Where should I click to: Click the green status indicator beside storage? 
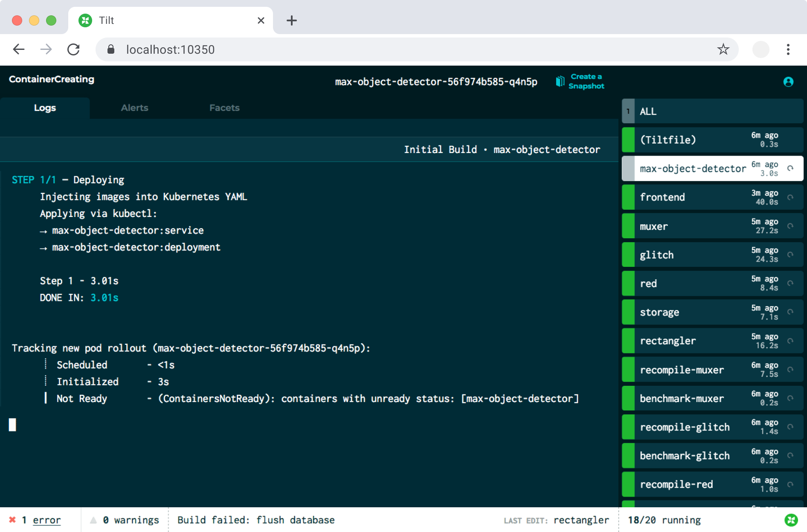click(628, 312)
